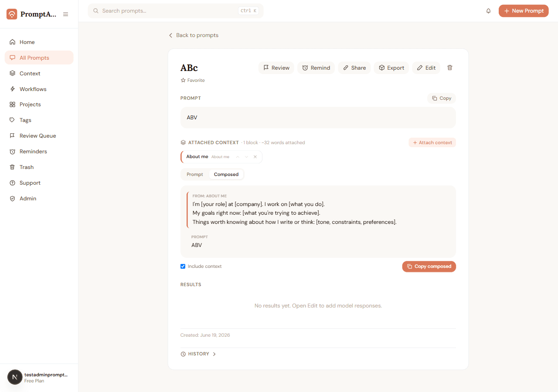Viewport: 558px width, 392px height.
Task: Open Review Queue in sidebar
Action: pyautogui.click(x=39, y=136)
